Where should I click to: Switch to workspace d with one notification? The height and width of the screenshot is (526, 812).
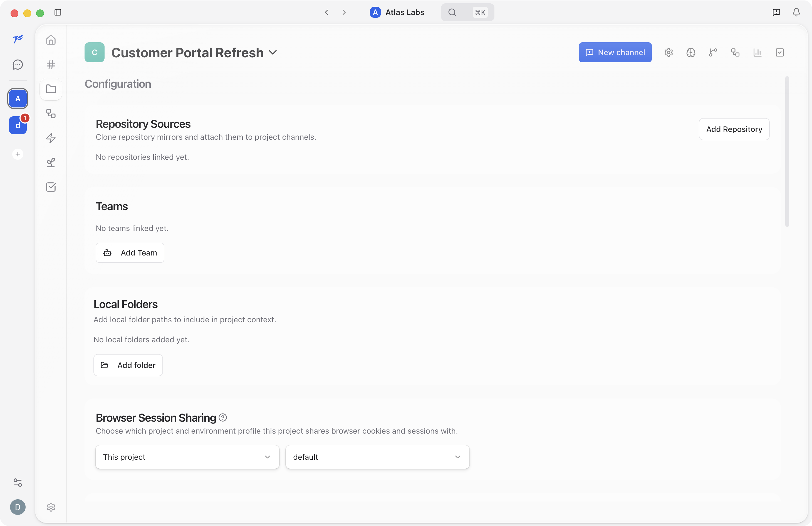pos(18,125)
